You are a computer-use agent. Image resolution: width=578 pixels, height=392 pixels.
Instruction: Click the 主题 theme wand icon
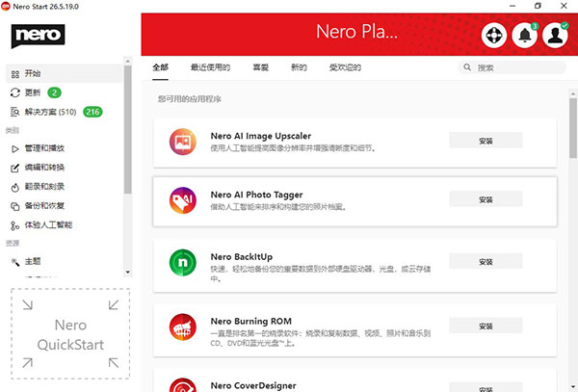click(15, 262)
